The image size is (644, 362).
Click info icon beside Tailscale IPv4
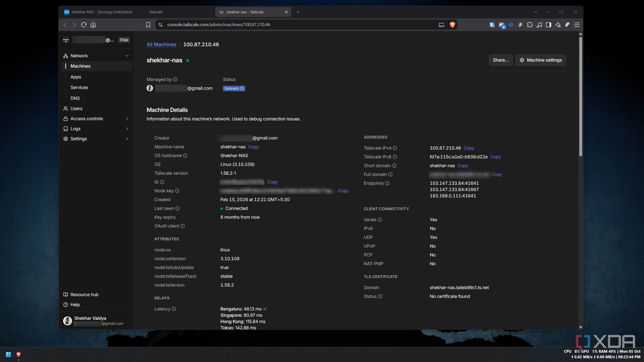click(395, 148)
